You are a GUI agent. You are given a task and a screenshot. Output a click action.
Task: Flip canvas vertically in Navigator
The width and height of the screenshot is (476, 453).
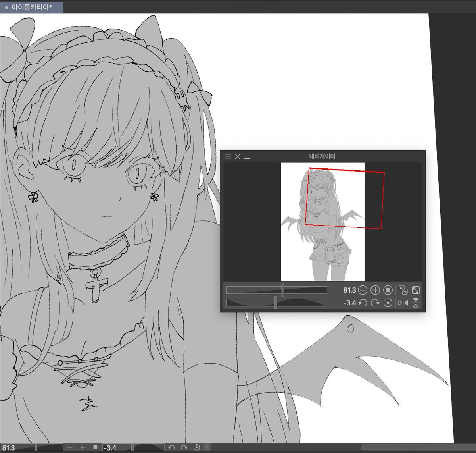416,303
